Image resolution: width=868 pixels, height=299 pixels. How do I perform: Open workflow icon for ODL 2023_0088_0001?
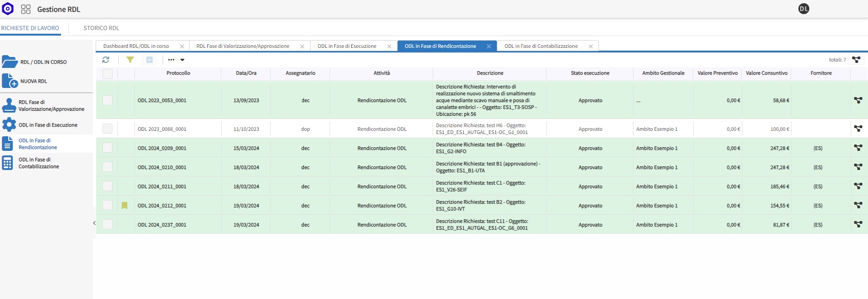[x=858, y=129]
